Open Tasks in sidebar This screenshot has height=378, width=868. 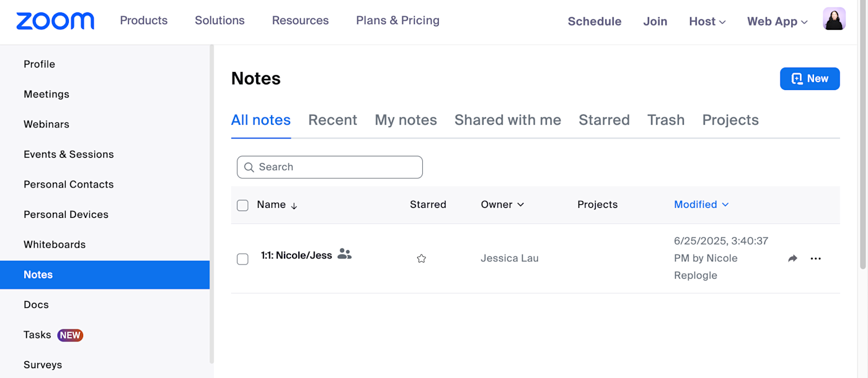pos(37,335)
